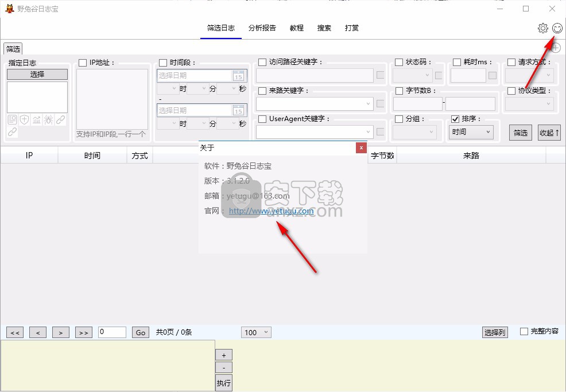This screenshot has width=566, height=392.
Task: Click the Go page button
Action: click(x=141, y=332)
